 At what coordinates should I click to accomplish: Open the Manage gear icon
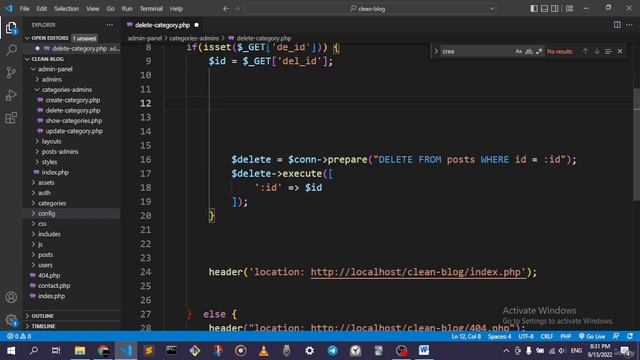tap(11, 320)
